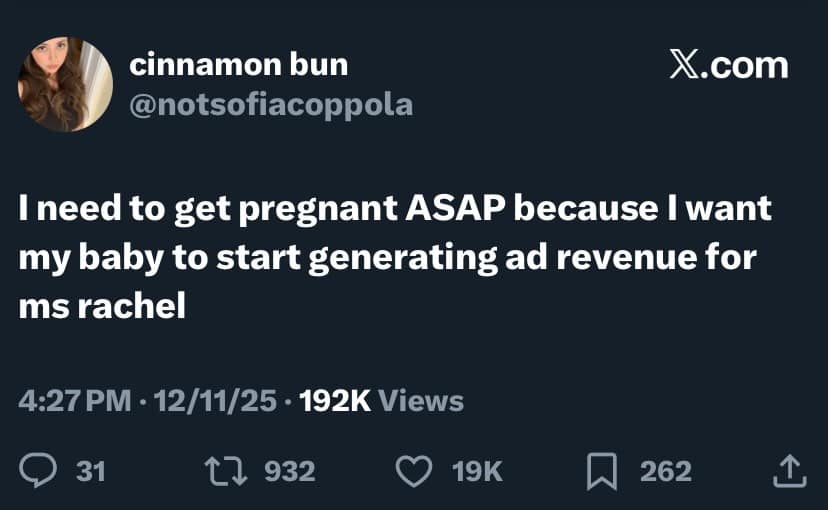Click the display name "cinnamon bun"
This screenshot has height=510, width=828.
(239, 65)
